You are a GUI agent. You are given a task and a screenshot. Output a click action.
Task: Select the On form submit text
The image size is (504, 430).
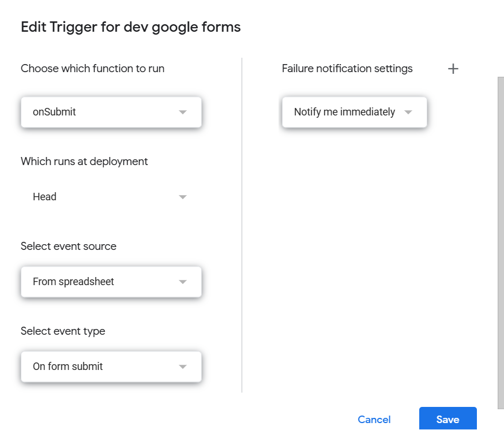pos(68,367)
